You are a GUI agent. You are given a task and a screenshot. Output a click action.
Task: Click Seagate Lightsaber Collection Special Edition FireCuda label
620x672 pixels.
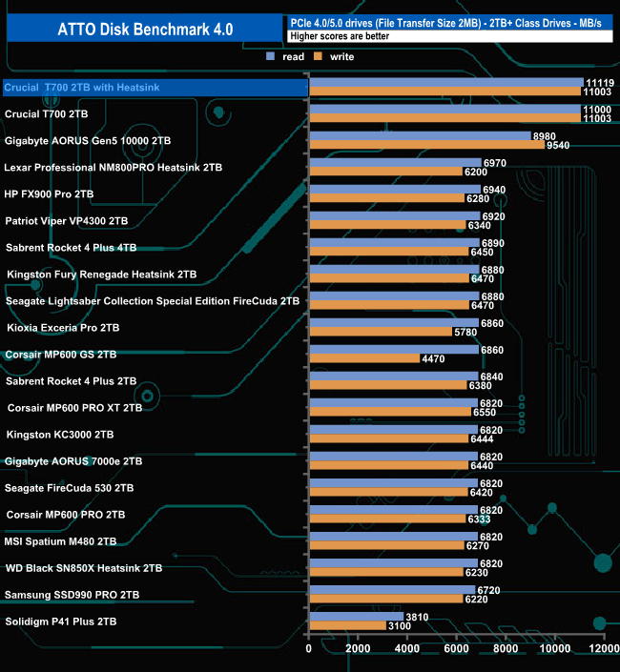point(153,301)
